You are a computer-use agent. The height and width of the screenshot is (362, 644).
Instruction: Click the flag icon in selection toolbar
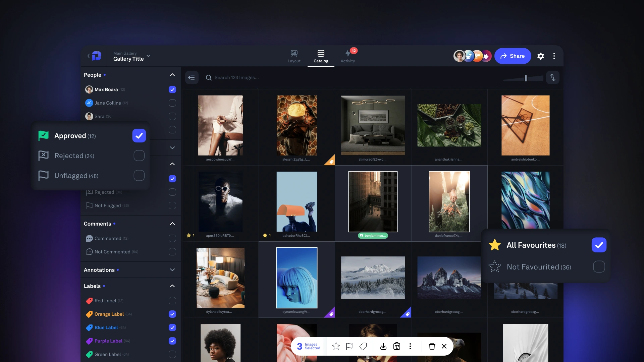[350, 346]
